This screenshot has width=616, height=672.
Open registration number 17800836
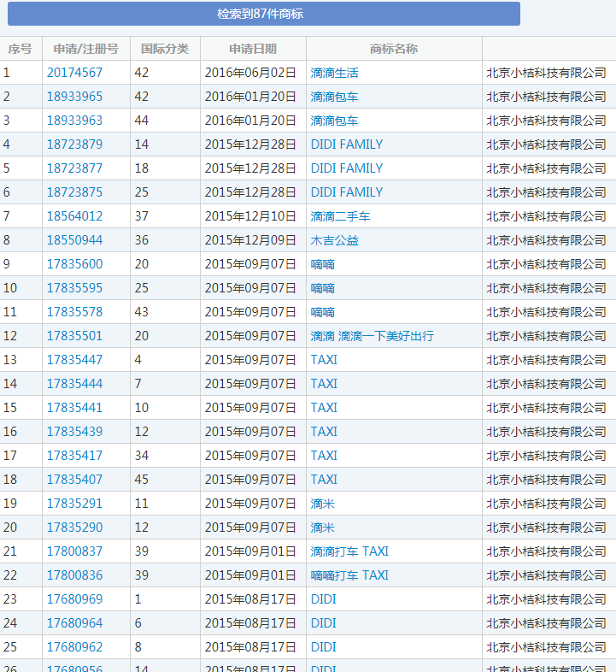(74, 576)
